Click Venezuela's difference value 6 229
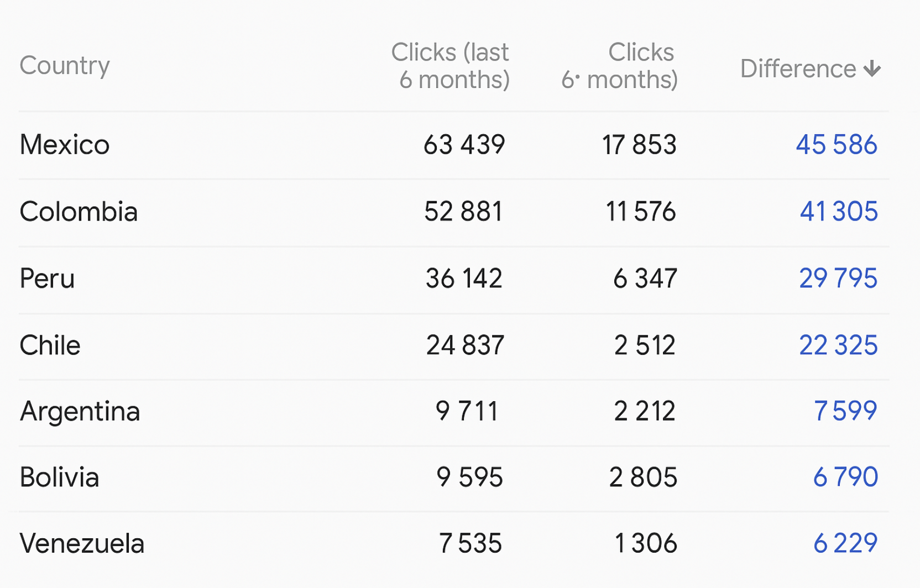920x588 pixels. tap(845, 543)
